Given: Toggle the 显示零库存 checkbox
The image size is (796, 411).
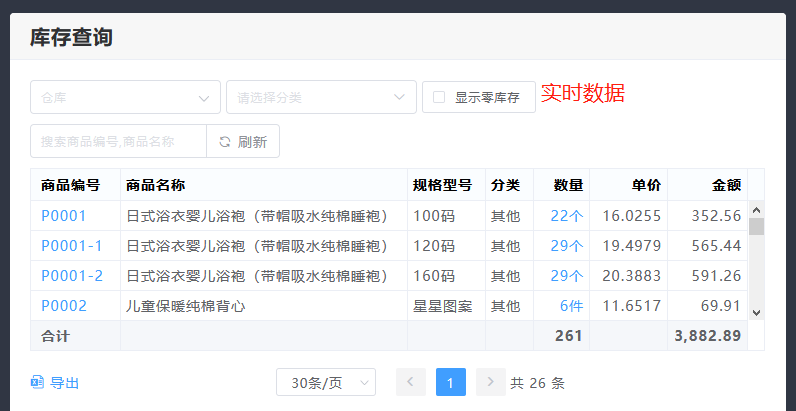Looking at the screenshot, I should 439,97.
